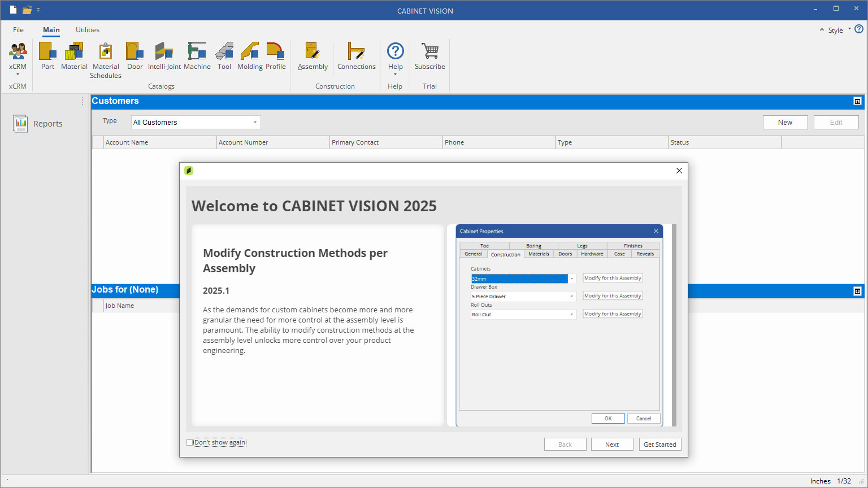Click the Intelli-Joint catalog icon

point(163,55)
